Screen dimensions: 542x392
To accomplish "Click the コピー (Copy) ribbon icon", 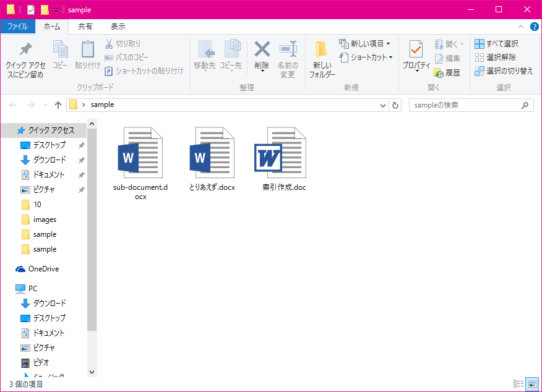I will tap(60, 54).
